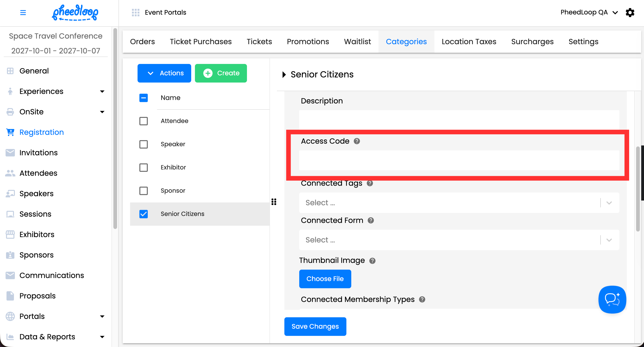The height and width of the screenshot is (347, 644).
Task: Open the settings gear icon
Action: point(630,13)
